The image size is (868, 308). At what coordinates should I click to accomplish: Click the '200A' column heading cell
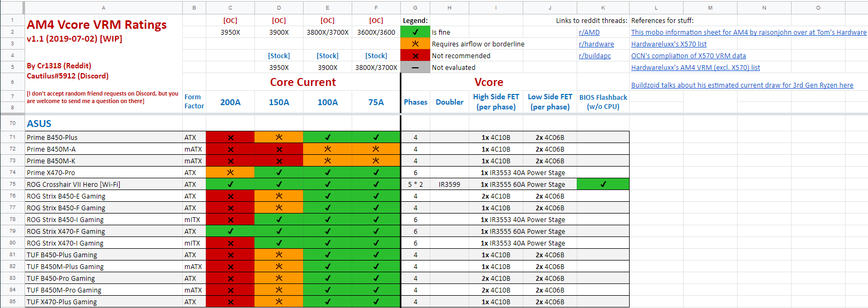click(x=230, y=102)
